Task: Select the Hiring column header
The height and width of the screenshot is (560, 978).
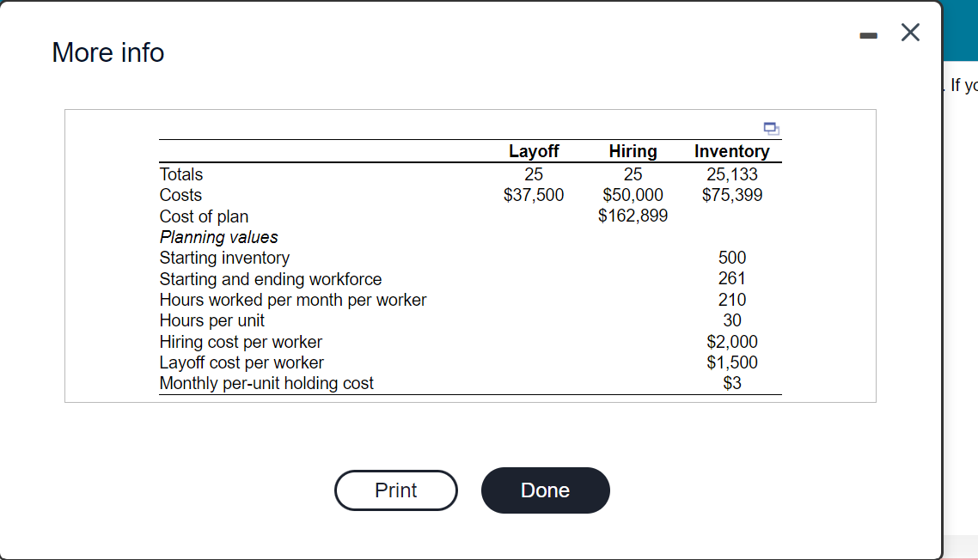Action: pos(633,151)
